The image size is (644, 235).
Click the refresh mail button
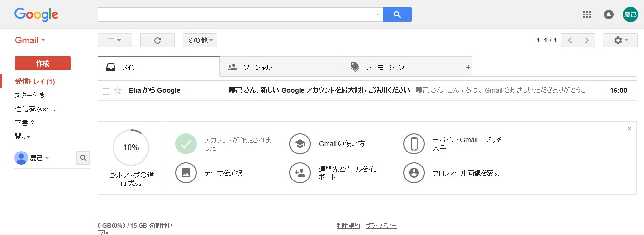point(157,41)
